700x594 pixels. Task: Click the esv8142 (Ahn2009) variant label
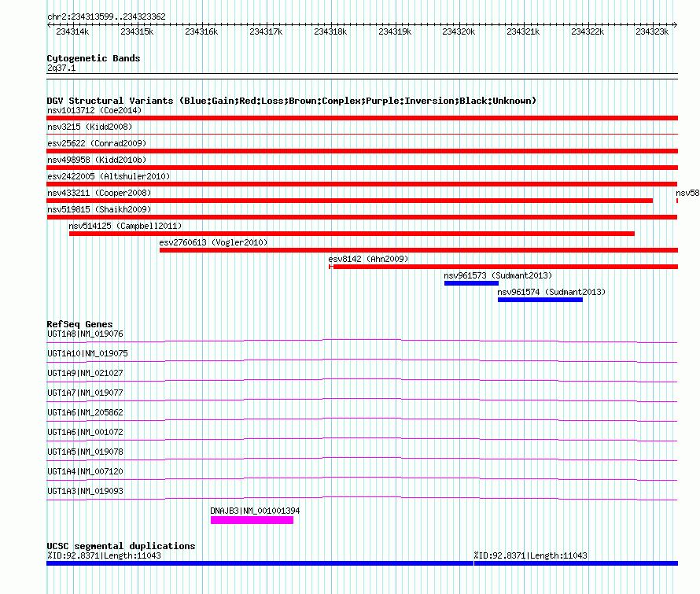(x=368, y=259)
